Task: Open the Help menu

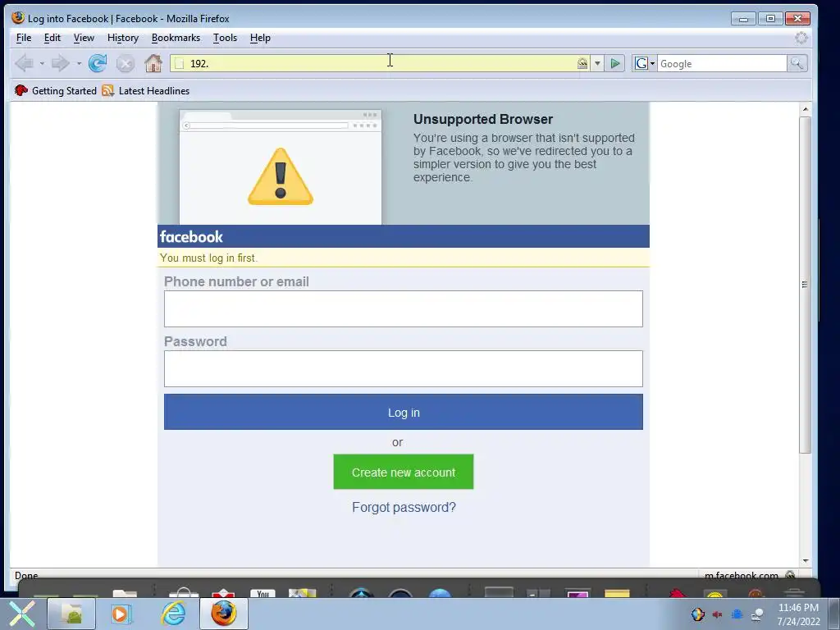Action: 260,38
